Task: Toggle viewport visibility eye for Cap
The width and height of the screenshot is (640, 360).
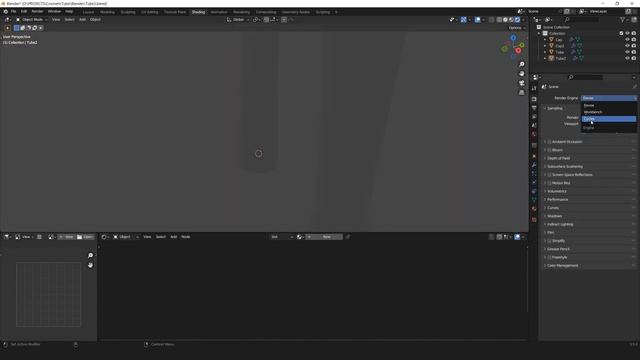Action: [x=627, y=40]
